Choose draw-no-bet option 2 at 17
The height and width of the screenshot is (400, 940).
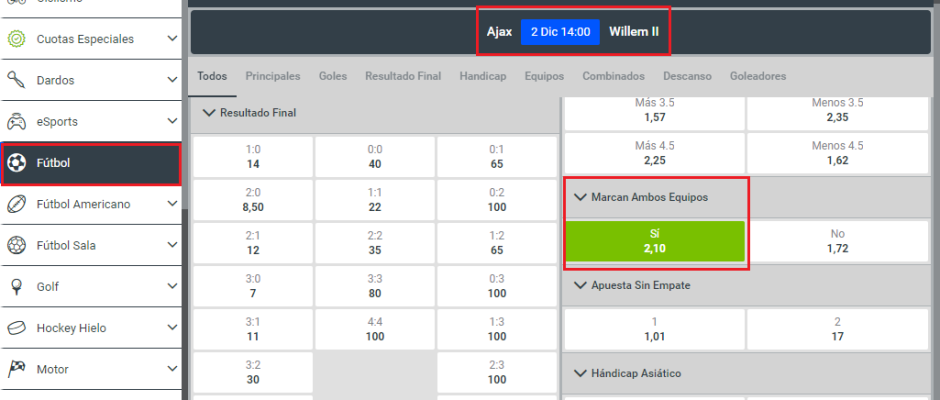pos(837,329)
